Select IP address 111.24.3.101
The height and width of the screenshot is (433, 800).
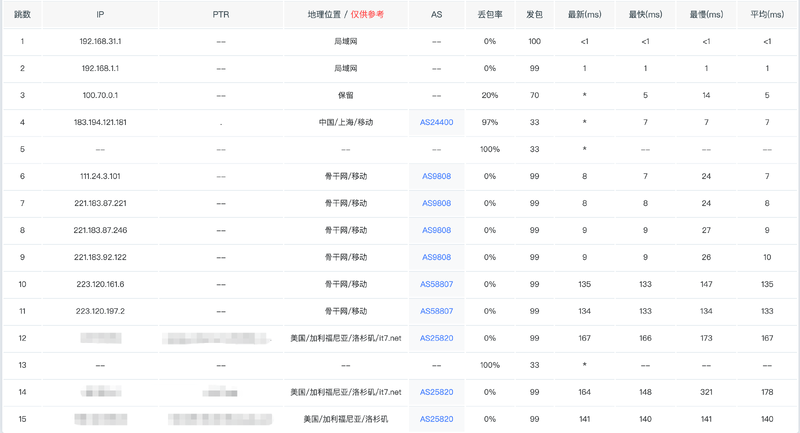click(x=101, y=176)
